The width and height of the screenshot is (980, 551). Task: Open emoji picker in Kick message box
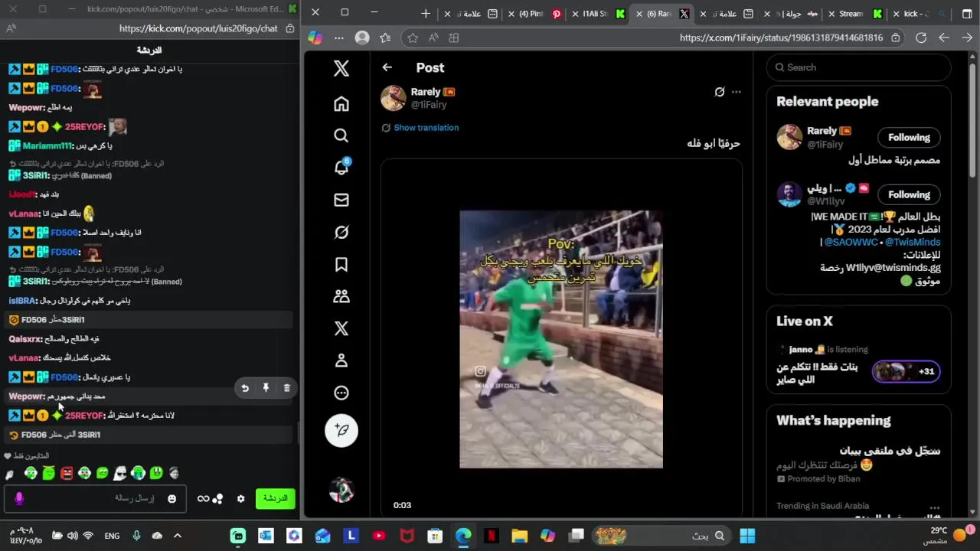pyautogui.click(x=171, y=499)
